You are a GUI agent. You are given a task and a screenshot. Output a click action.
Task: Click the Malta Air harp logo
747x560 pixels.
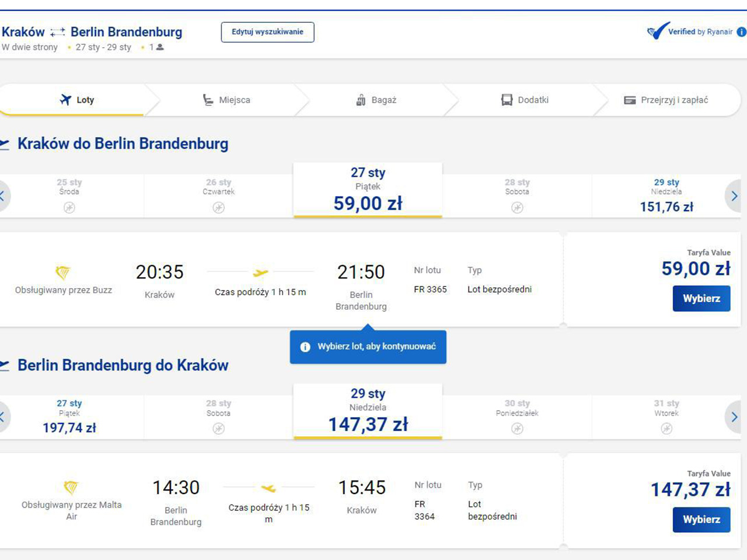pyautogui.click(x=71, y=487)
